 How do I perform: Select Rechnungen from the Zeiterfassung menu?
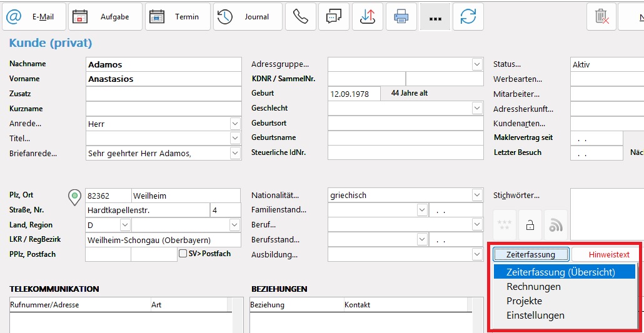(533, 287)
